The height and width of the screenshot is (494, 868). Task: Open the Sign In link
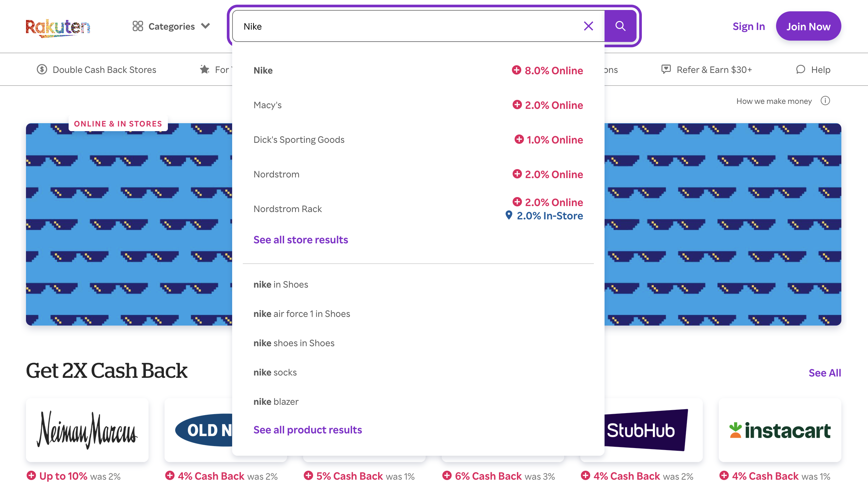click(748, 27)
